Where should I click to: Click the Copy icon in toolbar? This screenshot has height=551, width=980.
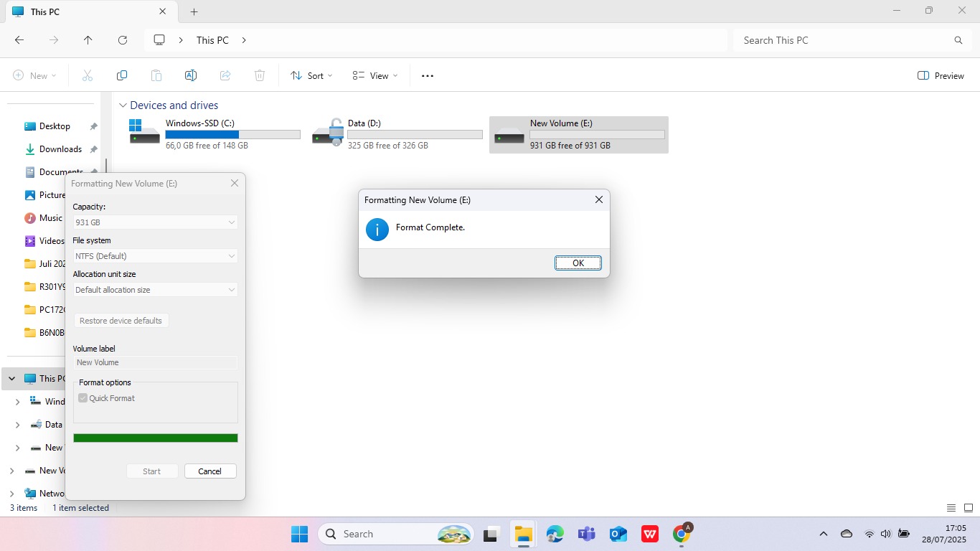(x=122, y=75)
